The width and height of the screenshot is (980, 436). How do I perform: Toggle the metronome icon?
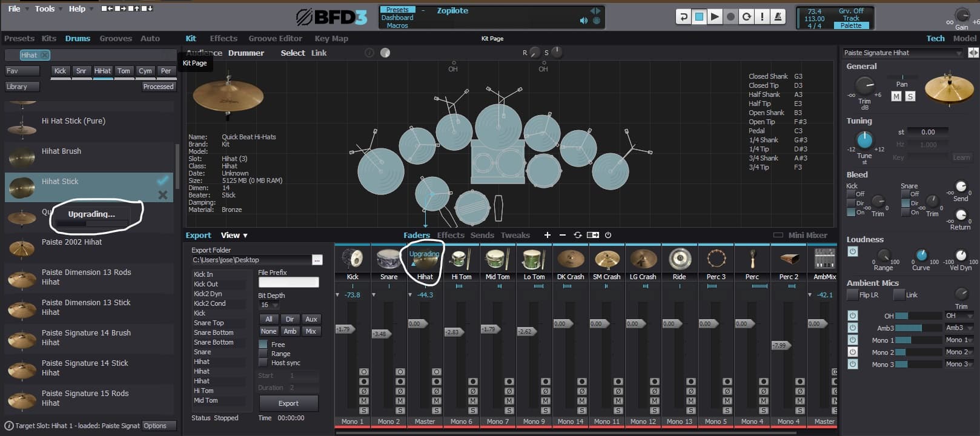click(x=778, y=17)
